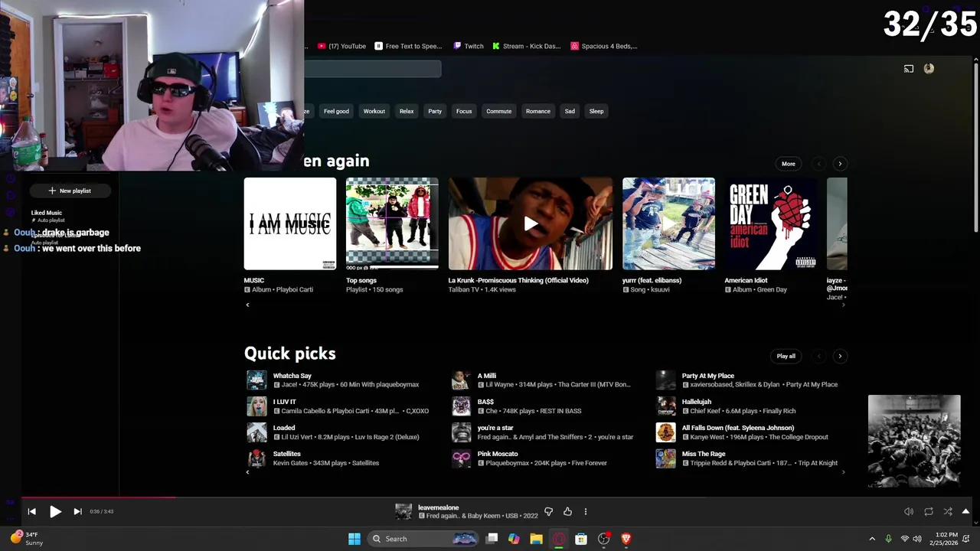Show next page of Quick picks
Screen dimensions: 980x551
(x=840, y=356)
